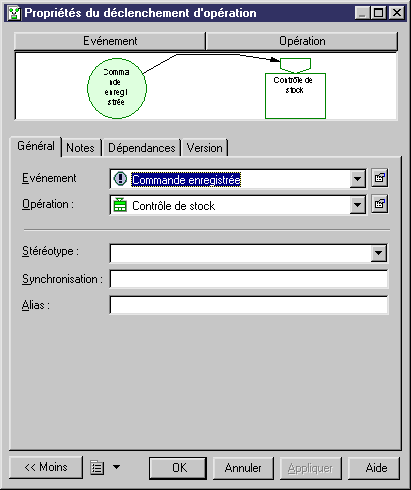
Task: Open properties of the Evénement object
Action: [x=380, y=178]
